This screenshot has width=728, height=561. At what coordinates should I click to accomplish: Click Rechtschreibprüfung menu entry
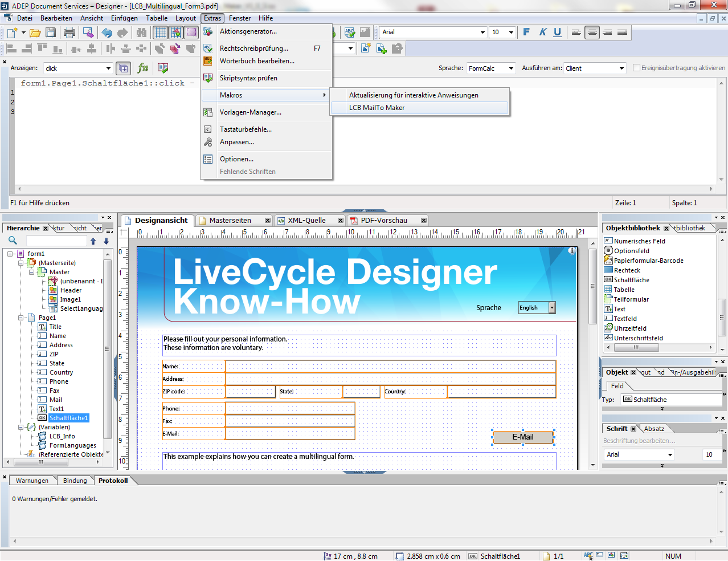266,48
